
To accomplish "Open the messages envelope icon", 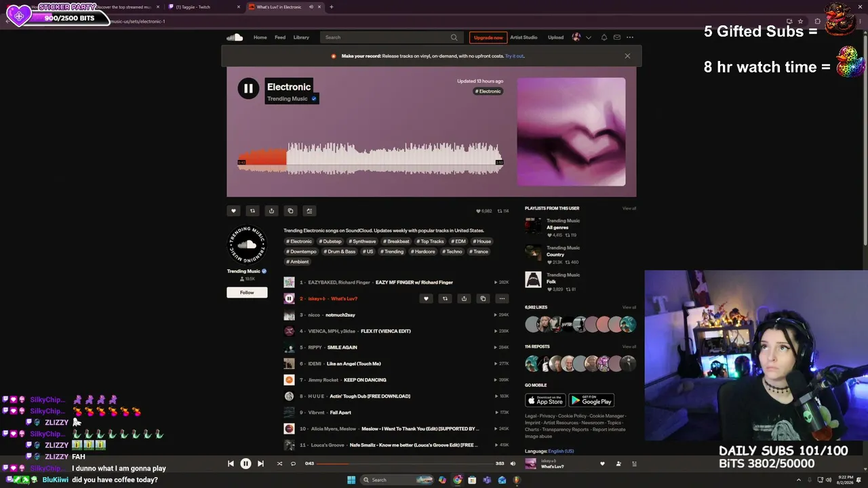I will [617, 37].
